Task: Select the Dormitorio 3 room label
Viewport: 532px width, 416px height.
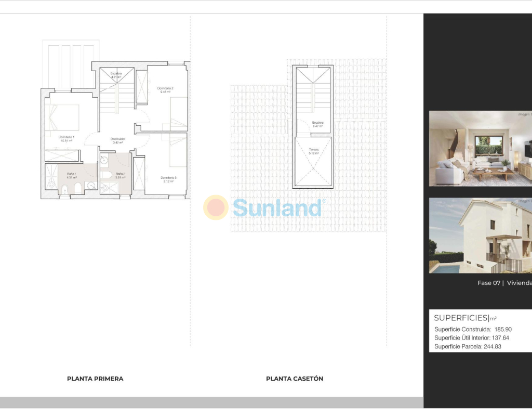Action: [x=168, y=178]
